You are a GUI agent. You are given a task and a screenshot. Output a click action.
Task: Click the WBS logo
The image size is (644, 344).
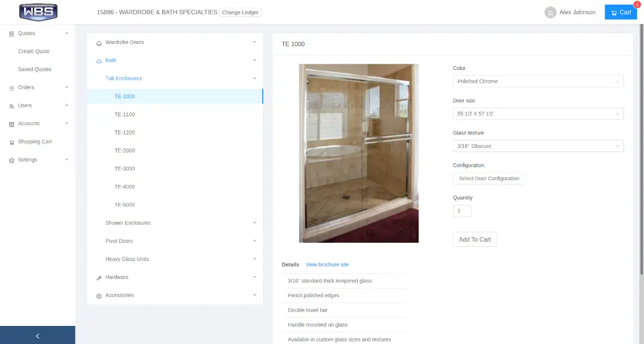tap(38, 12)
